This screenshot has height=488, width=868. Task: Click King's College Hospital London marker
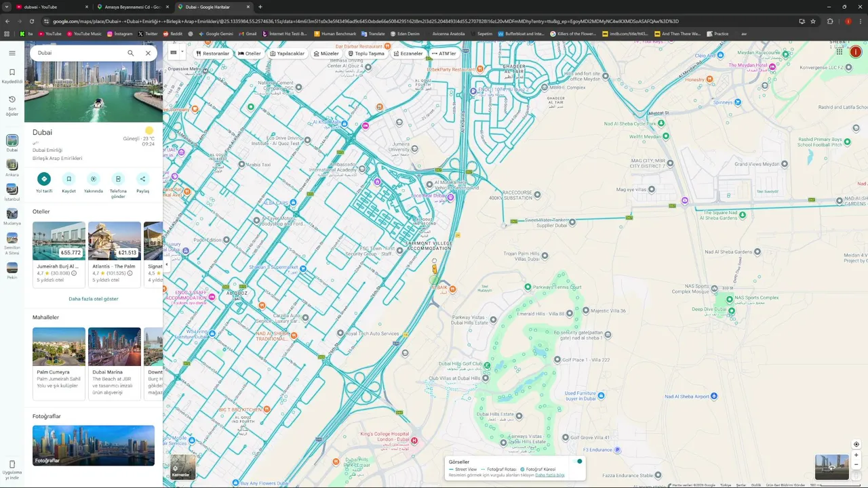(x=414, y=441)
